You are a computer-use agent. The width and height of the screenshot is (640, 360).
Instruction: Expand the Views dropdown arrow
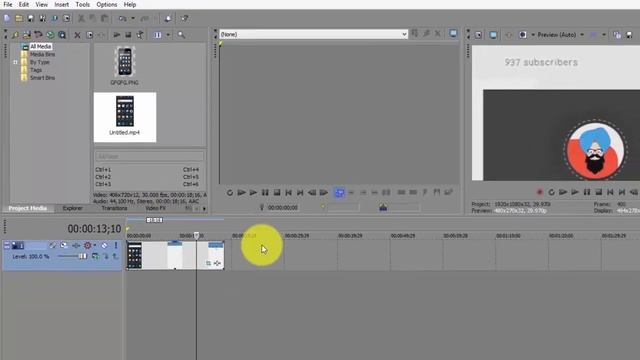click(x=168, y=35)
